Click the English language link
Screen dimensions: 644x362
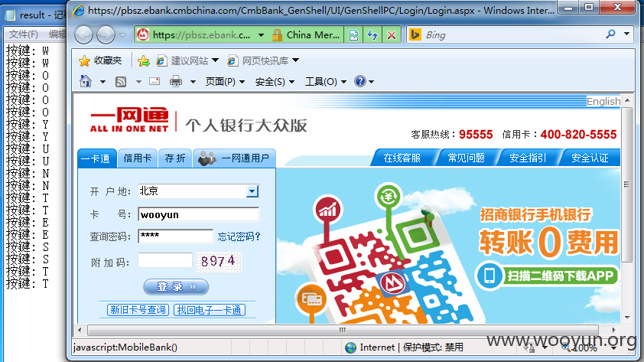coord(603,102)
